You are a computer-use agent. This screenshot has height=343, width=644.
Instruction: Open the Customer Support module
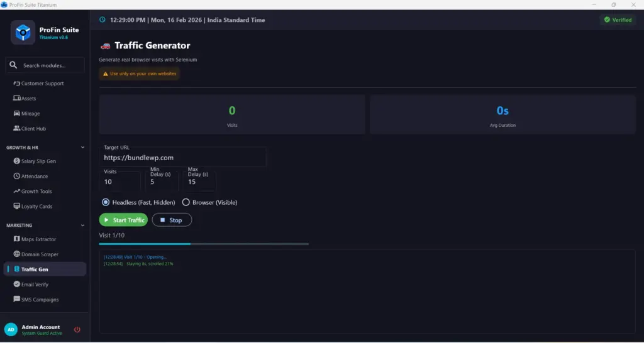click(45, 84)
